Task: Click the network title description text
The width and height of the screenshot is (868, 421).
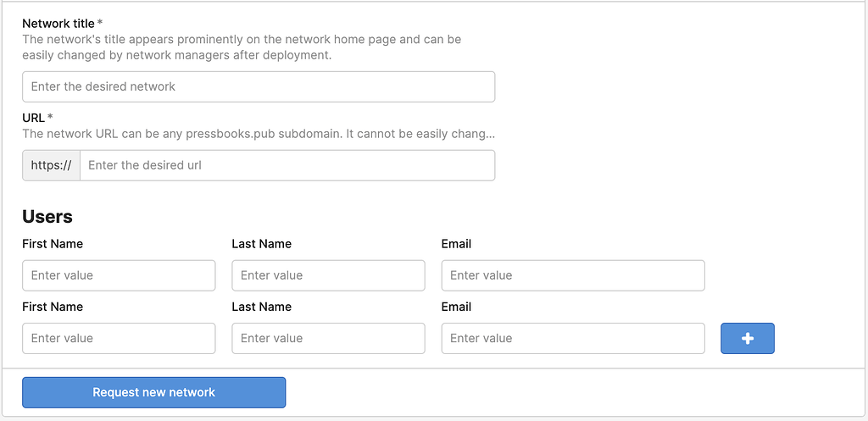Action: click(x=242, y=47)
